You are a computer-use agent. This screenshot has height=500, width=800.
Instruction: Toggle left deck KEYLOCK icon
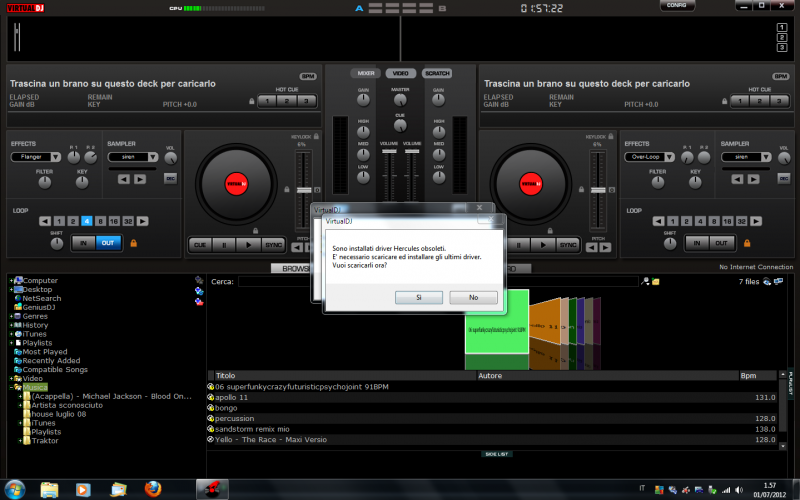[x=316, y=136]
